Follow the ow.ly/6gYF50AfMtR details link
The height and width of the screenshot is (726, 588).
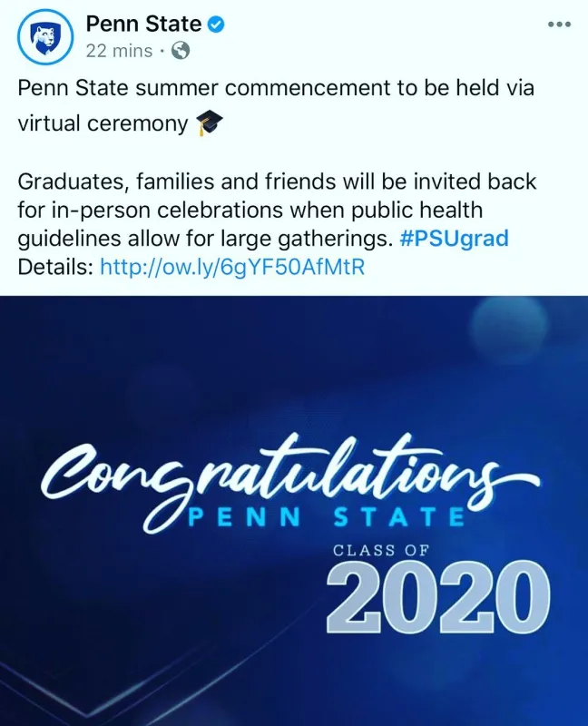[x=232, y=267]
